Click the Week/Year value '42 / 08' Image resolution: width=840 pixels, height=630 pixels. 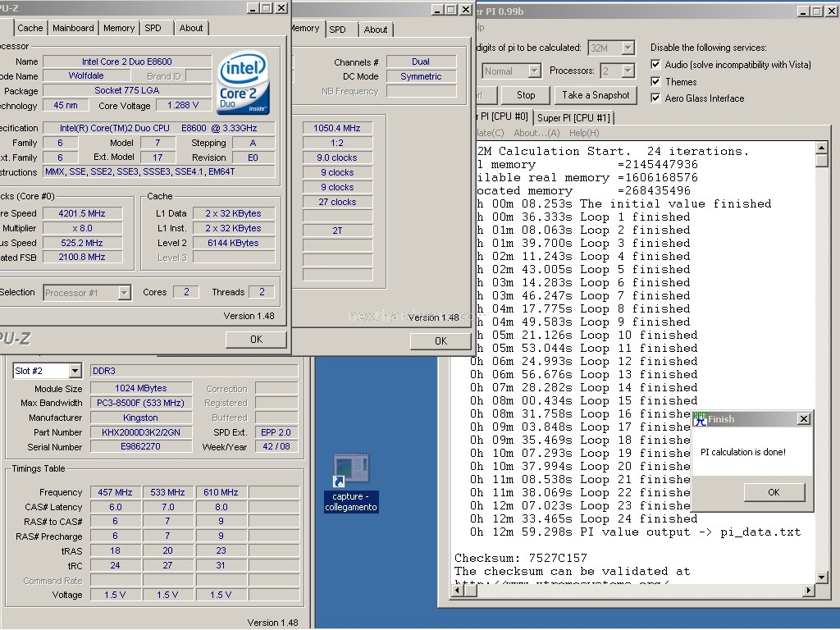click(x=276, y=447)
